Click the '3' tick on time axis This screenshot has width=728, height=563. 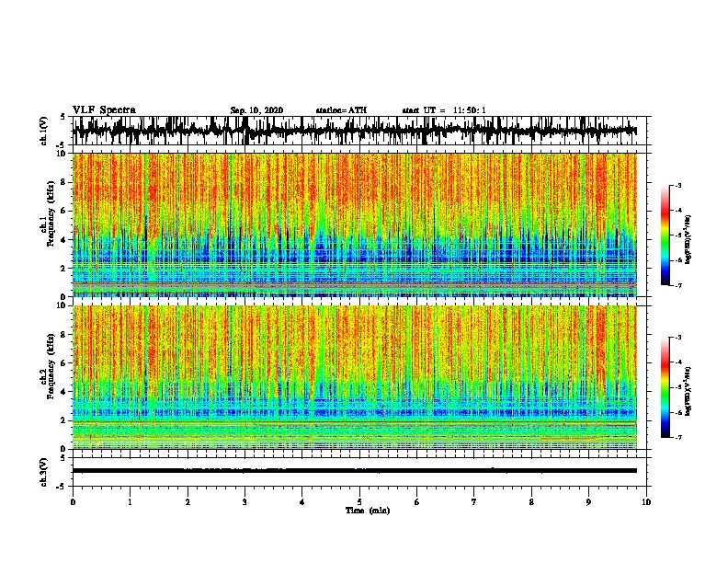point(245,502)
